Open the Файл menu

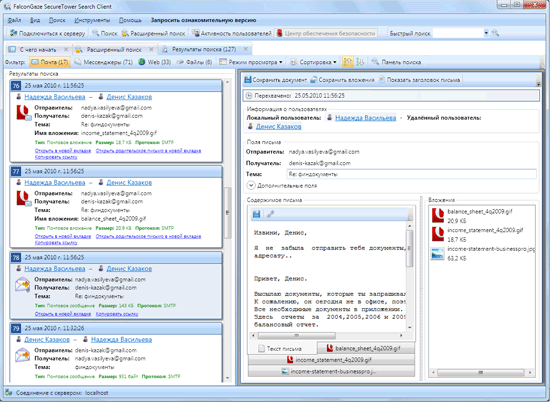[x=14, y=20]
